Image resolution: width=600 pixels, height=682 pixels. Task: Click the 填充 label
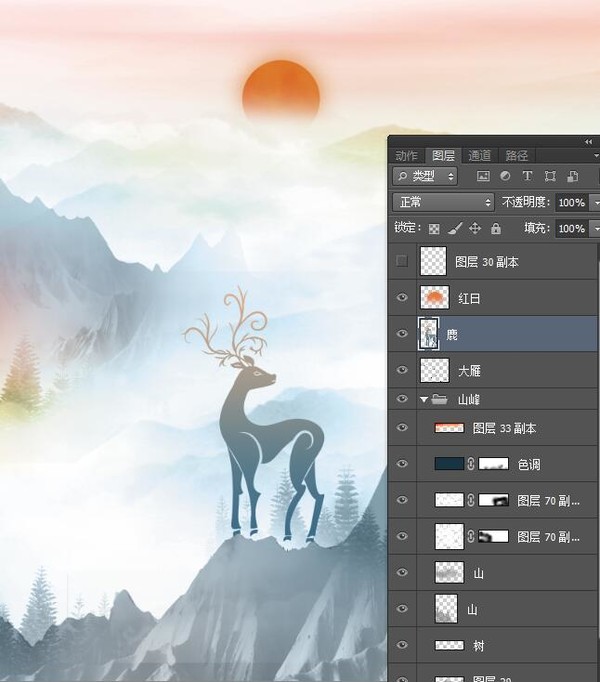(x=537, y=228)
